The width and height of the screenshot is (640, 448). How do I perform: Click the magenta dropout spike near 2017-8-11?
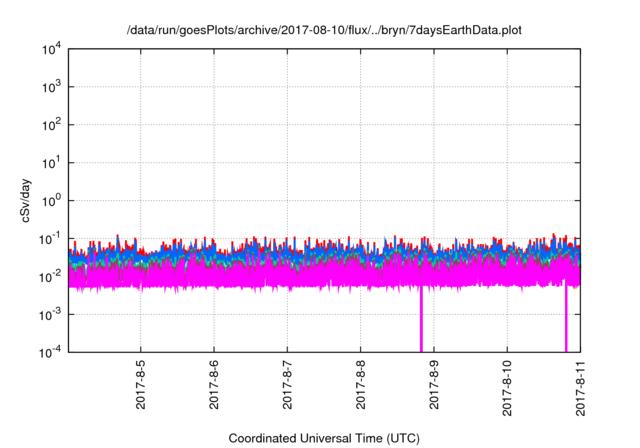pos(566,315)
